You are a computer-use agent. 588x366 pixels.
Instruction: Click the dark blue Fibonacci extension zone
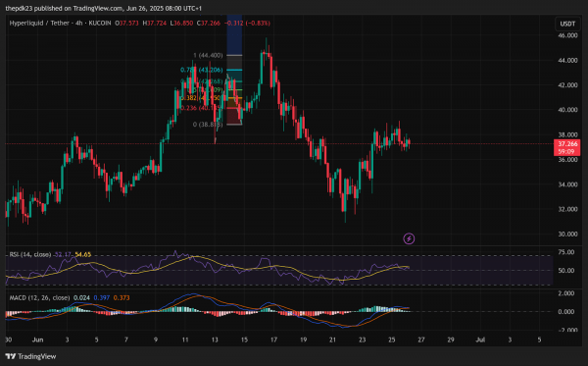click(x=234, y=35)
